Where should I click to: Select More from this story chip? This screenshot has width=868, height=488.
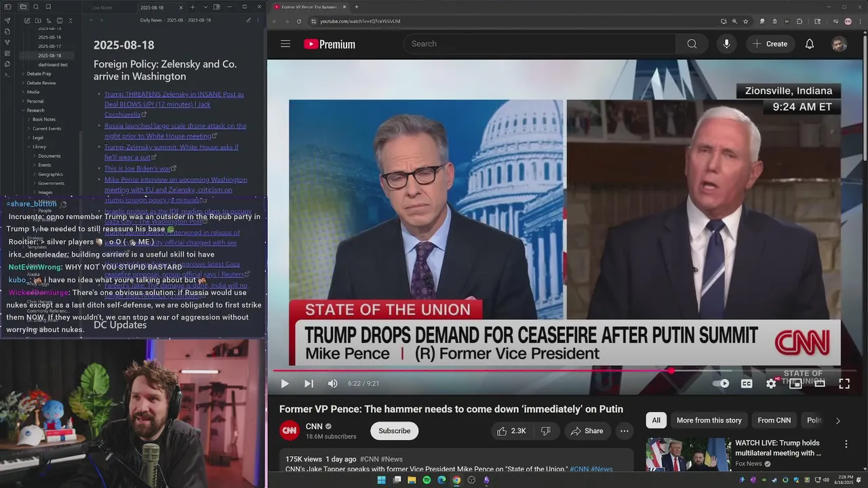pyautogui.click(x=709, y=420)
